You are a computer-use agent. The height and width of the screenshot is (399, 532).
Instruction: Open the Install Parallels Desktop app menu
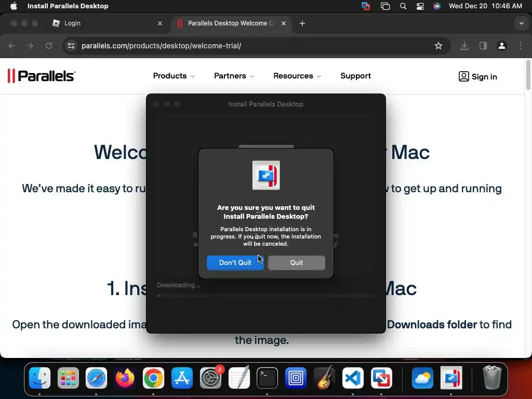68,6
